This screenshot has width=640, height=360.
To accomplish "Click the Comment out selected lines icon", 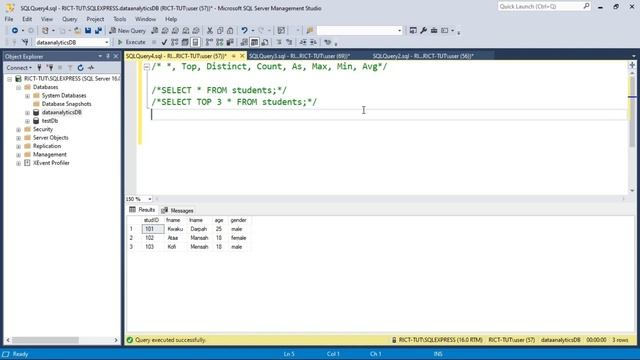I will 279,42.
